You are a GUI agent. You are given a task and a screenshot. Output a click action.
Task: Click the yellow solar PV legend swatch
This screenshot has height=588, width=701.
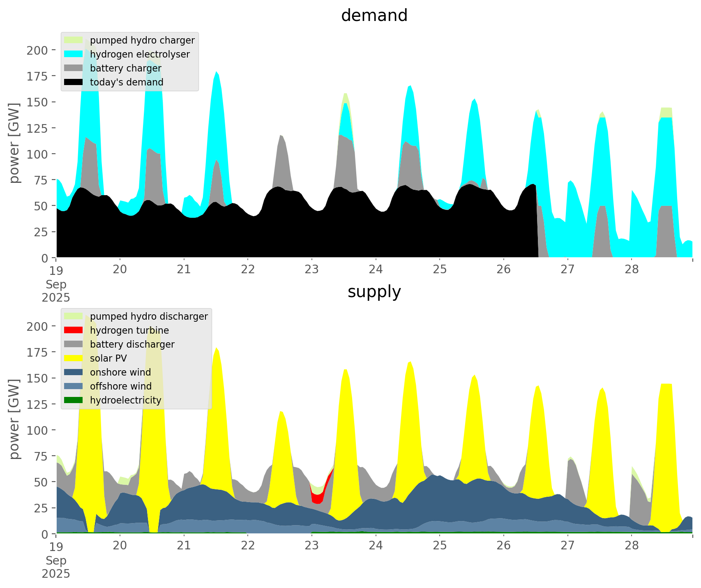tap(74, 358)
